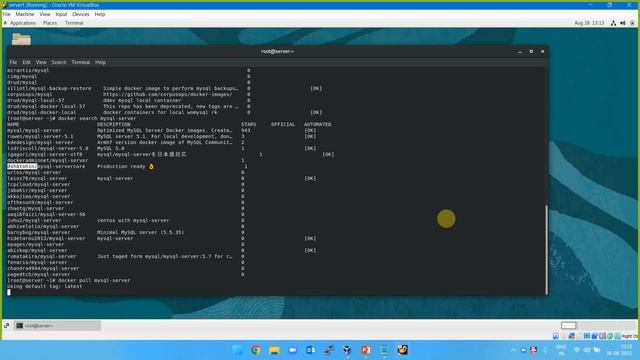
Task: Click the Windows volume tray icon
Action: [x=587, y=350]
